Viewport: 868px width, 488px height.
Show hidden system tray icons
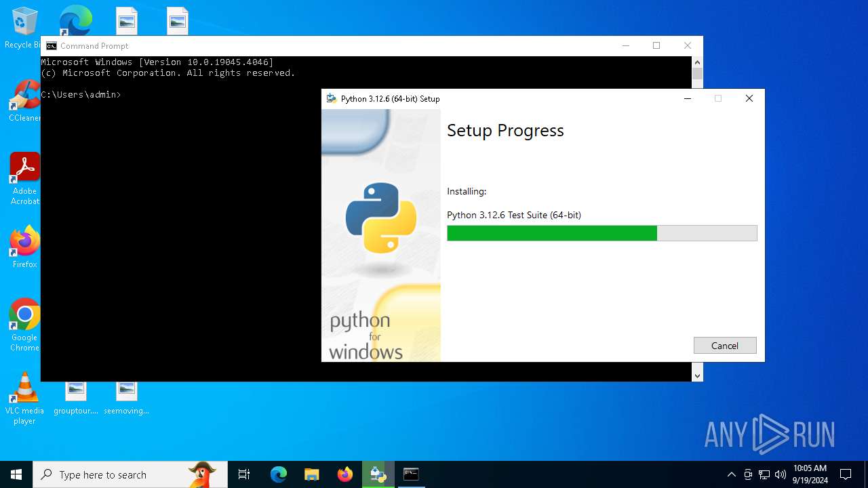pos(731,474)
